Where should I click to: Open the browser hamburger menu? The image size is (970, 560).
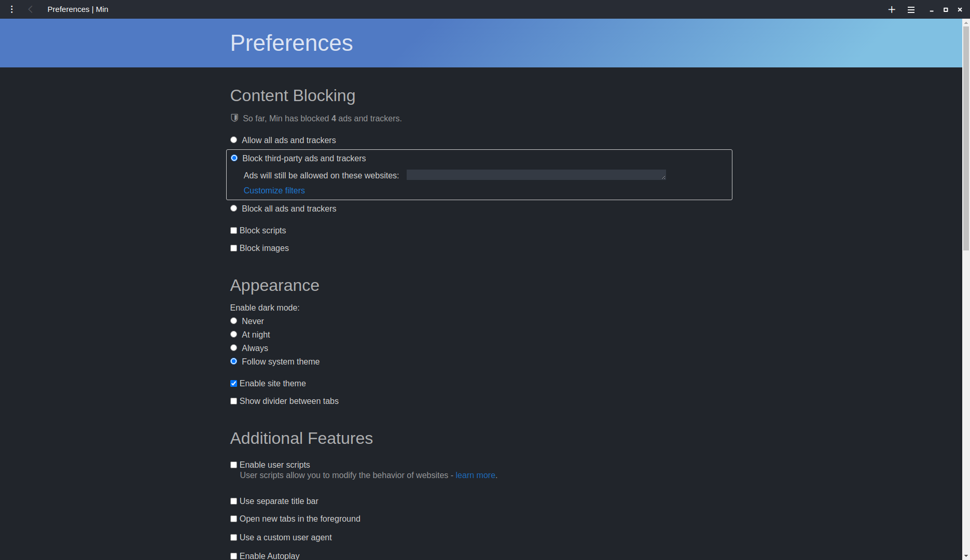(x=911, y=9)
